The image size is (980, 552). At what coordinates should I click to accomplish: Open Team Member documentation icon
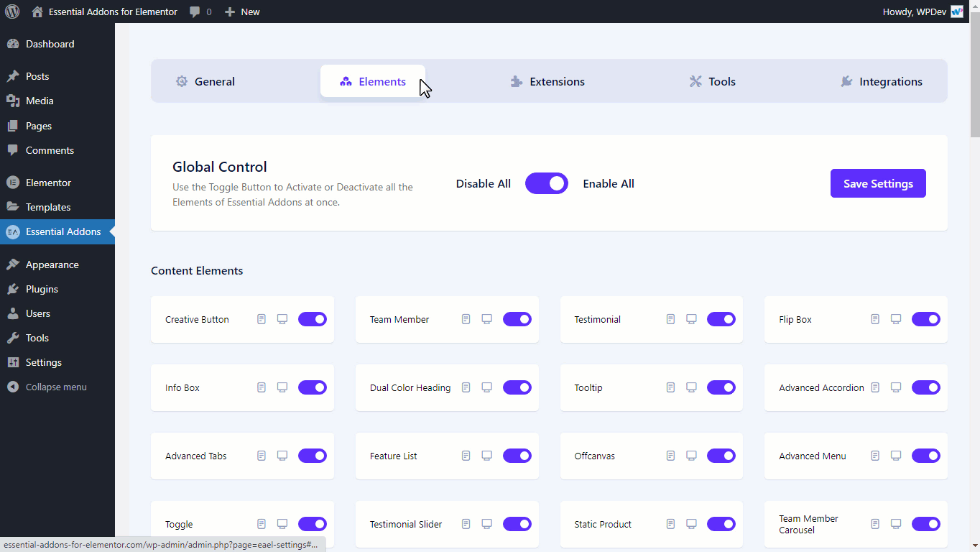click(x=466, y=319)
